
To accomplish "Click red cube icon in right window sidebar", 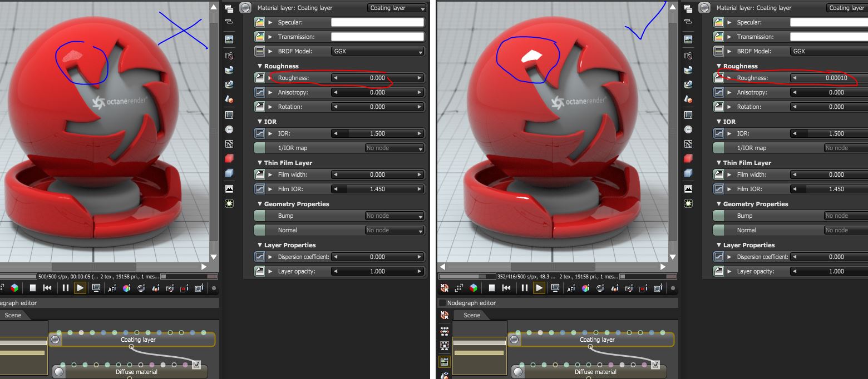I will [x=688, y=159].
